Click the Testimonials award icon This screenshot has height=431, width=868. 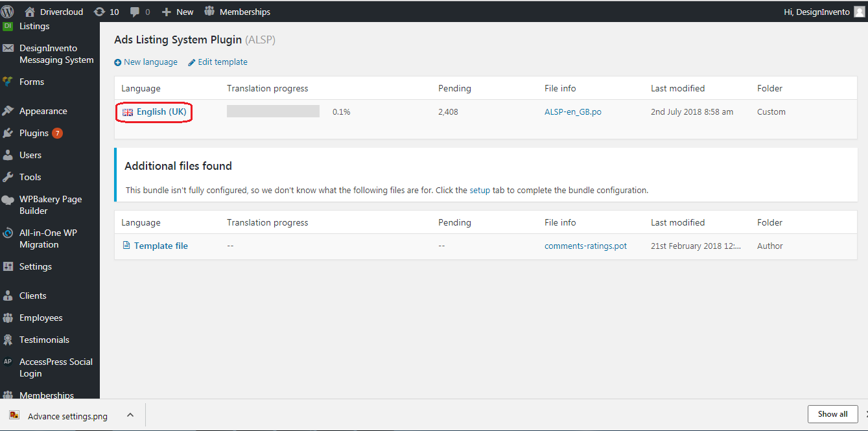8,340
